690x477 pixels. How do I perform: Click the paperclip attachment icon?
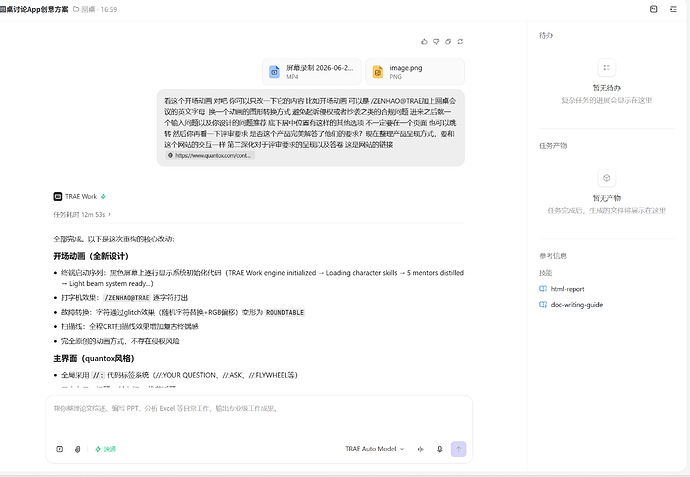tap(77, 449)
